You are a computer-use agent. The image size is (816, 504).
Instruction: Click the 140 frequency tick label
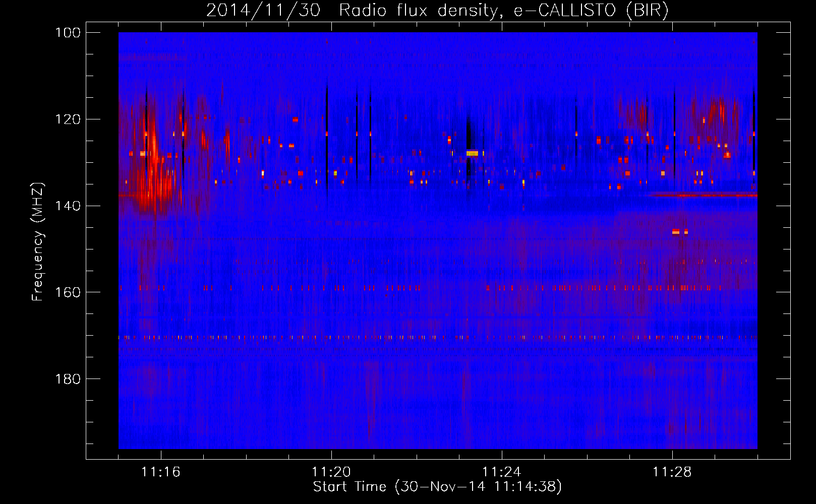pos(67,206)
